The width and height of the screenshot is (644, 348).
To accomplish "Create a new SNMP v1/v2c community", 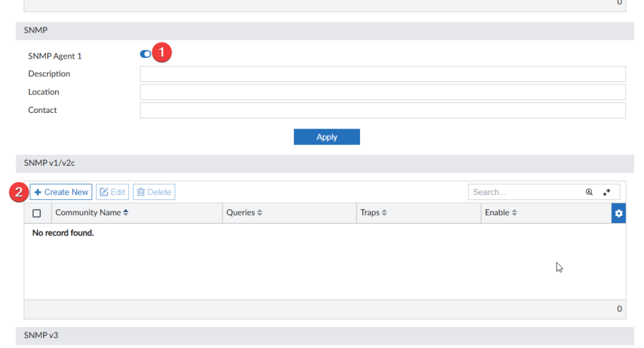I will point(61,192).
